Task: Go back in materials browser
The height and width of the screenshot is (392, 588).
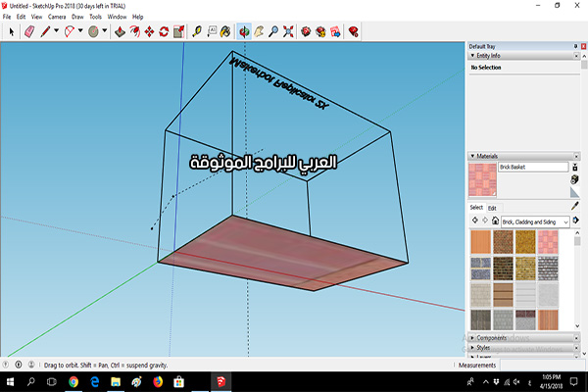Action: pyautogui.click(x=474, y=220)
